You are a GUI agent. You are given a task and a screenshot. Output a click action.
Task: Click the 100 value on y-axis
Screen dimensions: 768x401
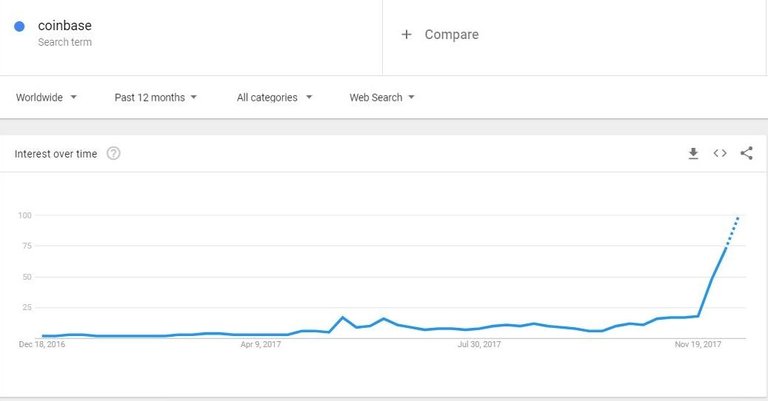pyautogui.click(x=24, y=215)
